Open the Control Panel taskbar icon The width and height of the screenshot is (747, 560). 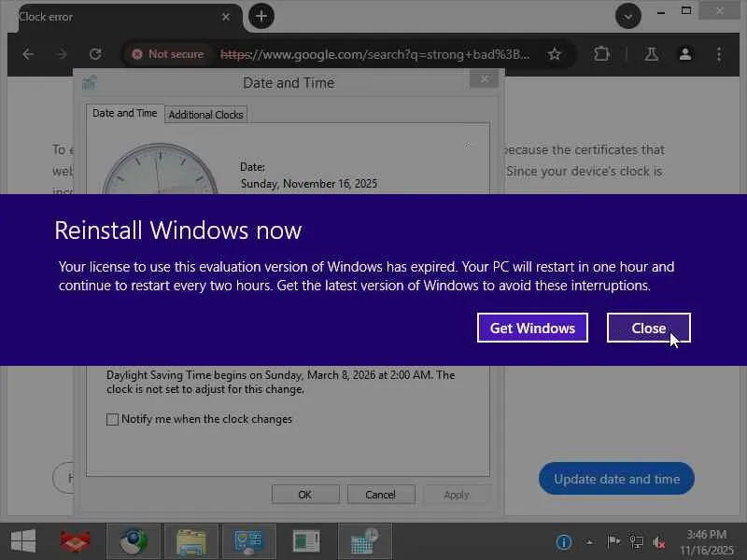coord(248,541)
